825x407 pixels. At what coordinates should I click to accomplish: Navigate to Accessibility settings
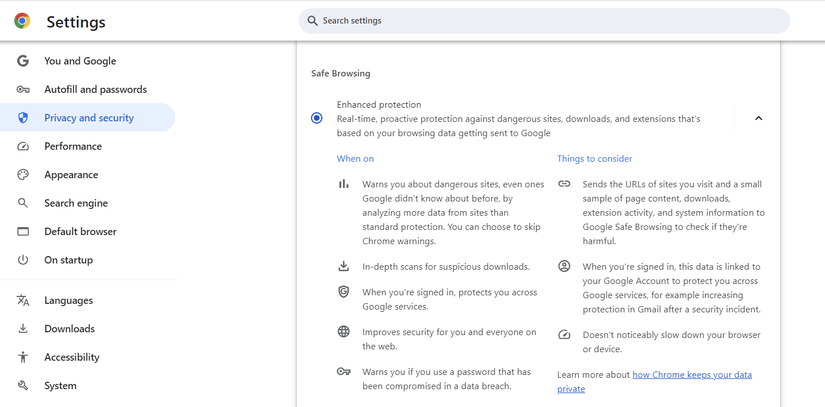click(x=72, y=357)
